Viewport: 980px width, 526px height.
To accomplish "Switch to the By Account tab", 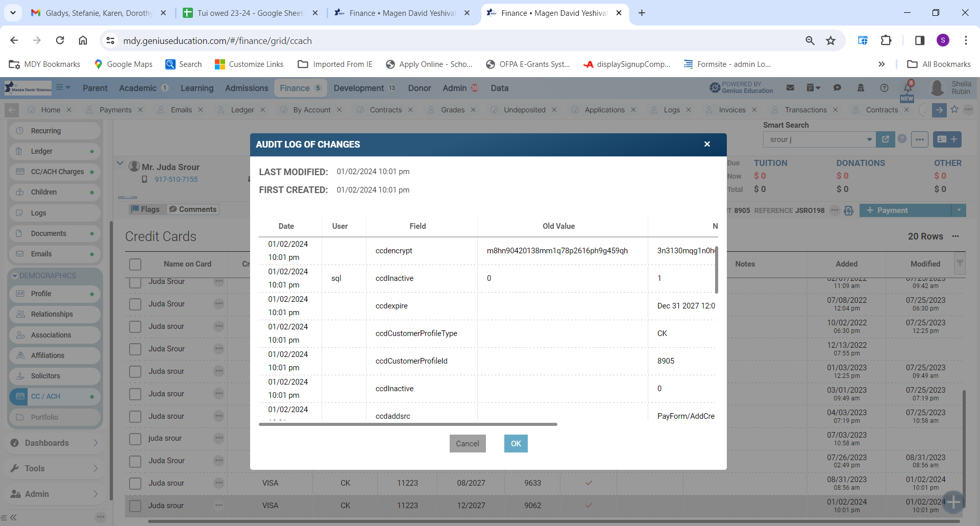I will (x=312, y=110).
